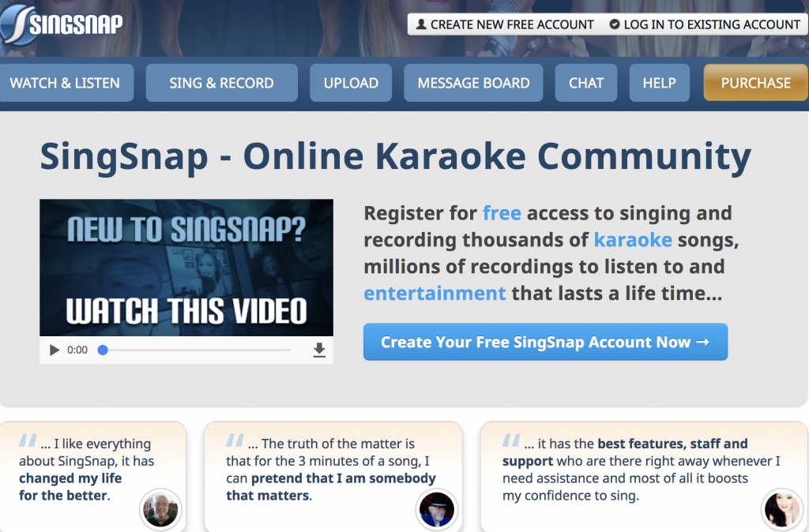Image resolution: width=809 pixels, height=532 pixels.
Task: Click the 'free' highlighted word link
Action: tap(502, 213)
